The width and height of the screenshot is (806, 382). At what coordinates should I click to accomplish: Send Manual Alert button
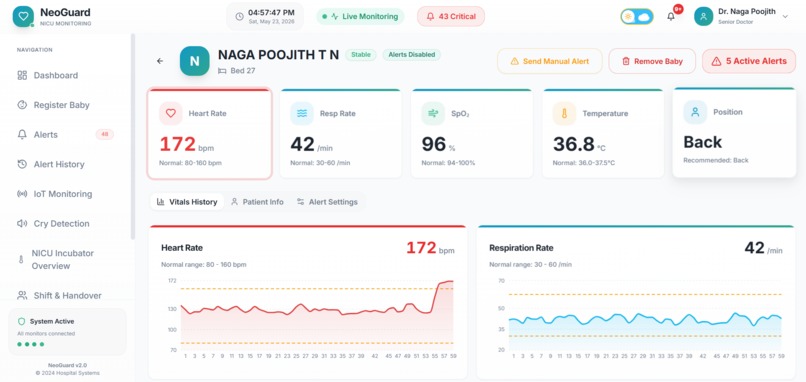pos(549,61)
